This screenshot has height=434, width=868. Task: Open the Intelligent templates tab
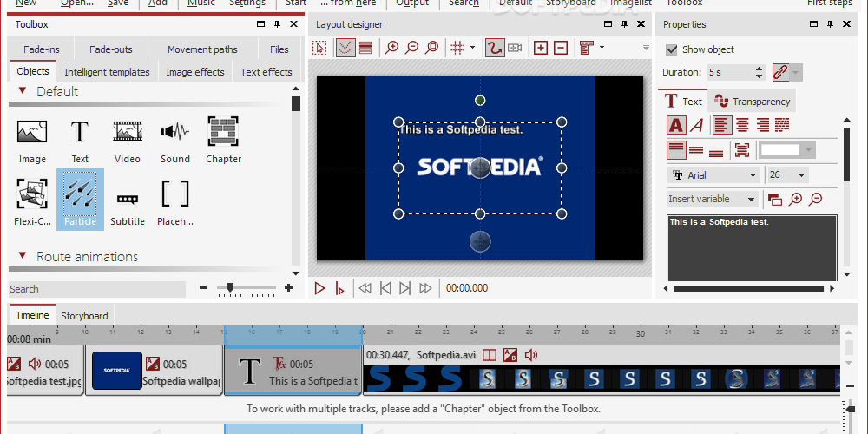point(107,72)
